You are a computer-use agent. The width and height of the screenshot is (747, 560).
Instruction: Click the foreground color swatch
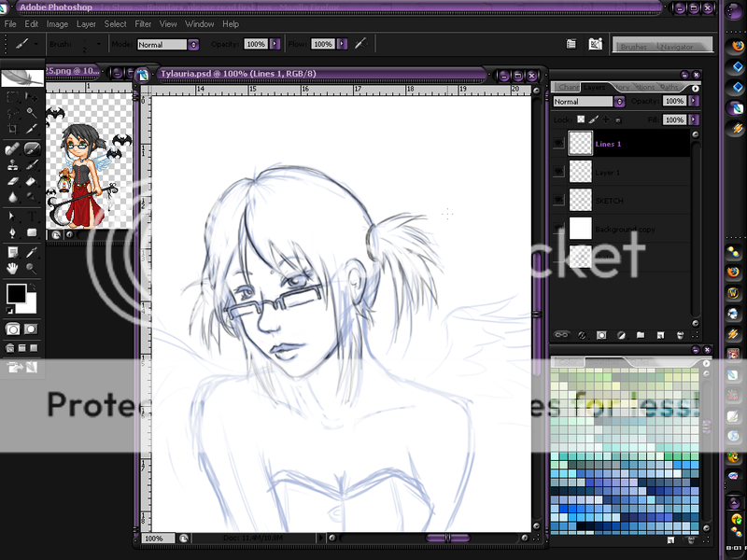[16, 294]
